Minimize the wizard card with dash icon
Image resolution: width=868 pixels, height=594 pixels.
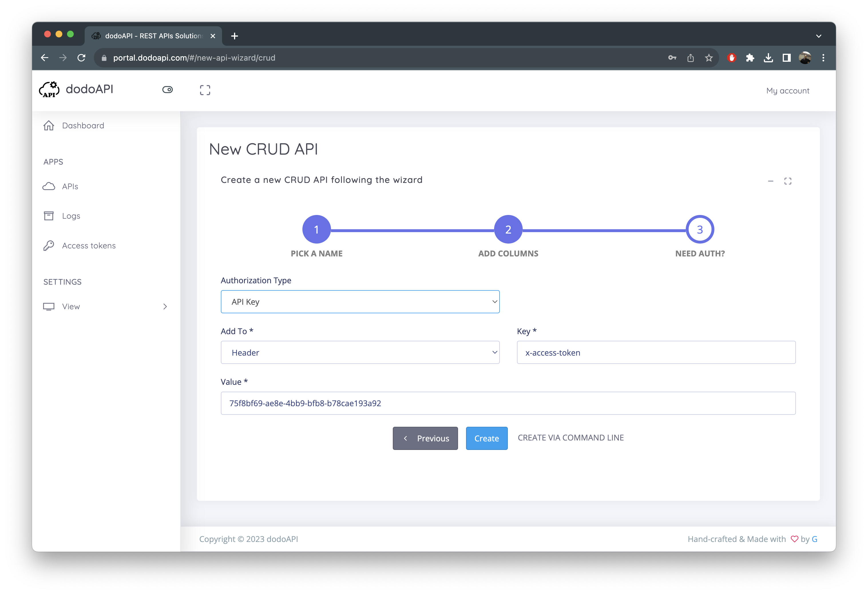770,181
